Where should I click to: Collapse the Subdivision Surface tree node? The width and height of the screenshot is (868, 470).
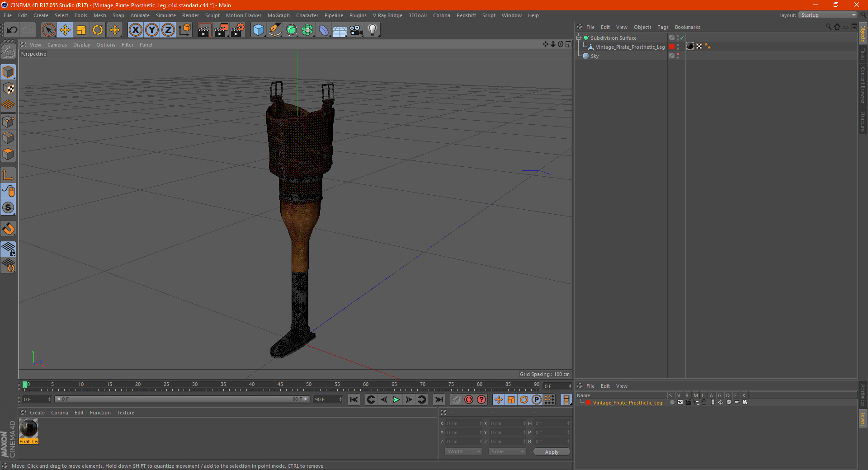click(578, 38)
